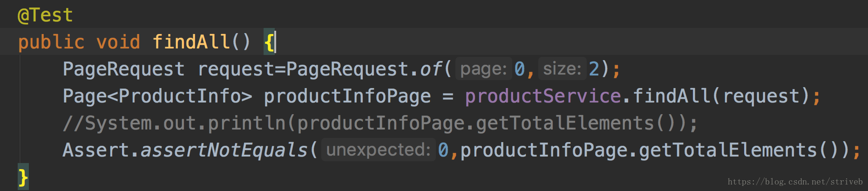The image size is (868, 191).
Task: Click the Page<ProductInfo> type
Action: (x=157, y=96)
